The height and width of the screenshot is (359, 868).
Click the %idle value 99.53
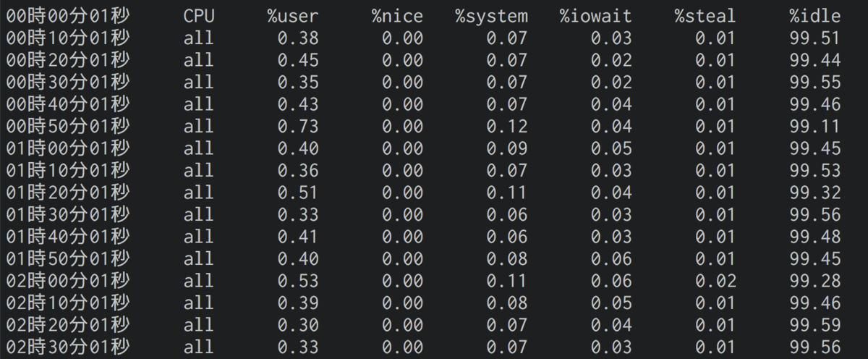tap(815, 171)
